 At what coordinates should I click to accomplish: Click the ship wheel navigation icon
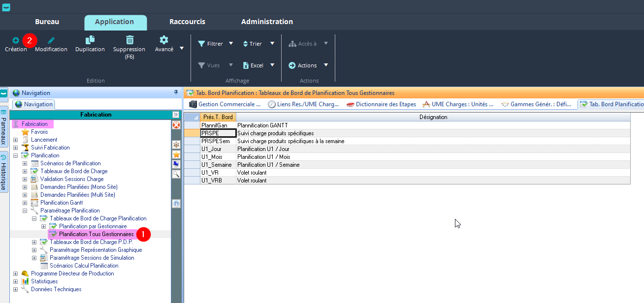tap(176, 144)
